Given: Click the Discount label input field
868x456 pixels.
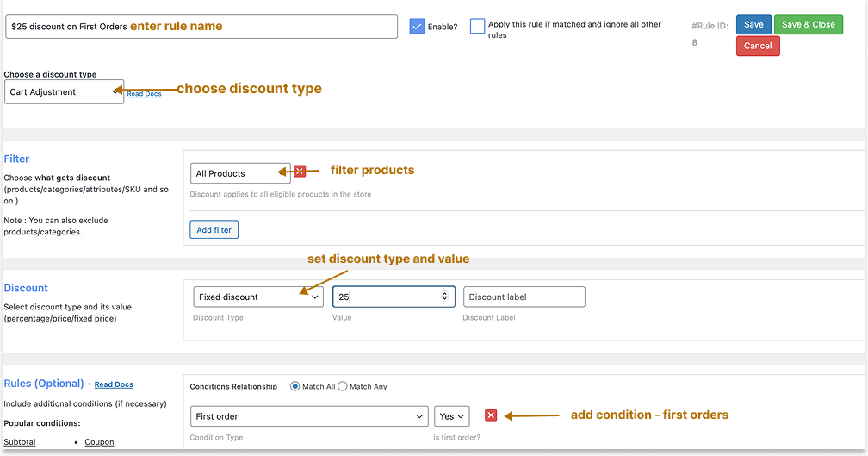Looking at the screenshot, I should 524,297.
